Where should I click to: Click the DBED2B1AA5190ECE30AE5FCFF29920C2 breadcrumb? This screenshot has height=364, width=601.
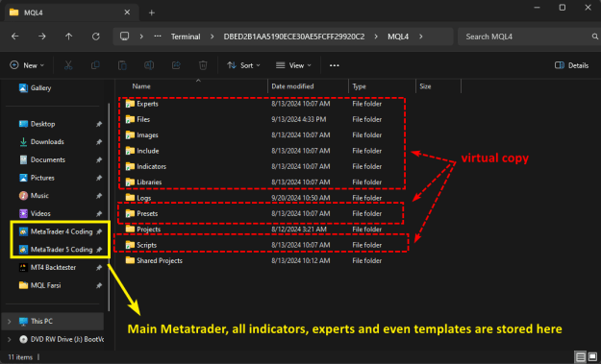click(x=294, y=36)
